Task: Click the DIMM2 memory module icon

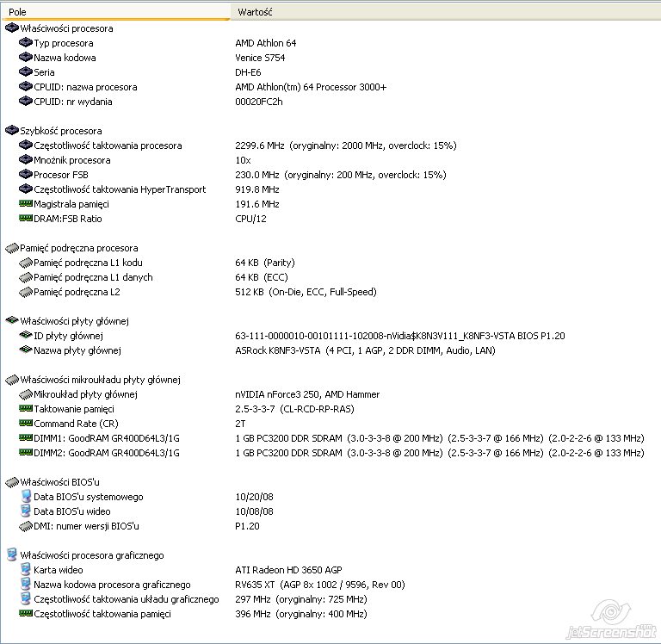Action: click(x=26, y=453)
